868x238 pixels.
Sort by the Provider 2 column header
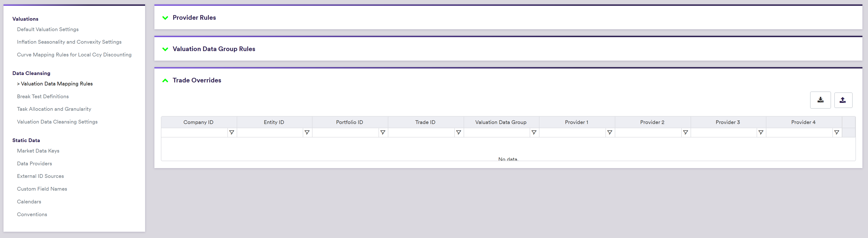(652, 122)
